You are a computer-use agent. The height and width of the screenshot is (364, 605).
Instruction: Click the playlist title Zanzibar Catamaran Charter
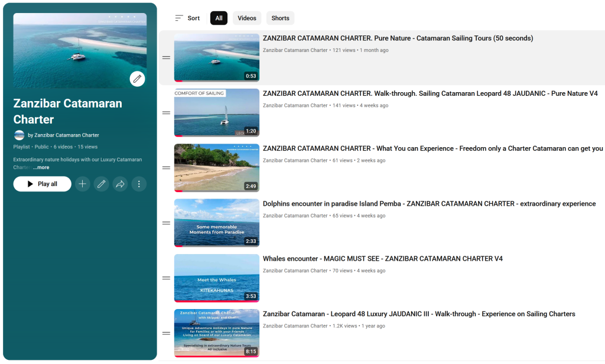pyautogui.click(x=68, y=112)
